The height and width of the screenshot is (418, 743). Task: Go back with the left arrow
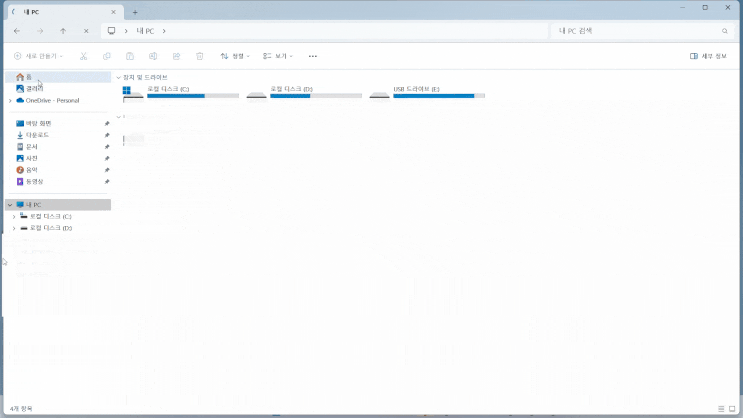[17, 31]
